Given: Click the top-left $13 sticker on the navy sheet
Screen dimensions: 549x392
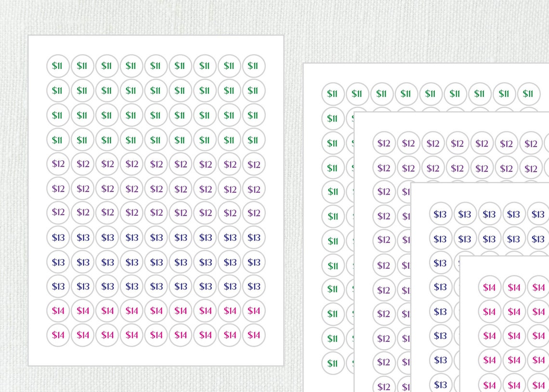Looking at the screenshot, I should pyautogui.click(x=441, y=214).
